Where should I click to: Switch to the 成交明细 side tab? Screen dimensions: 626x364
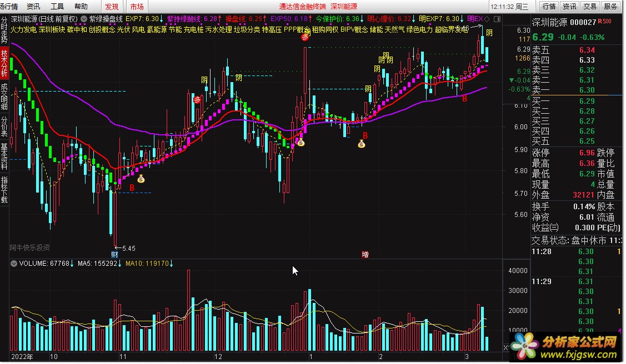coord(4,96)
